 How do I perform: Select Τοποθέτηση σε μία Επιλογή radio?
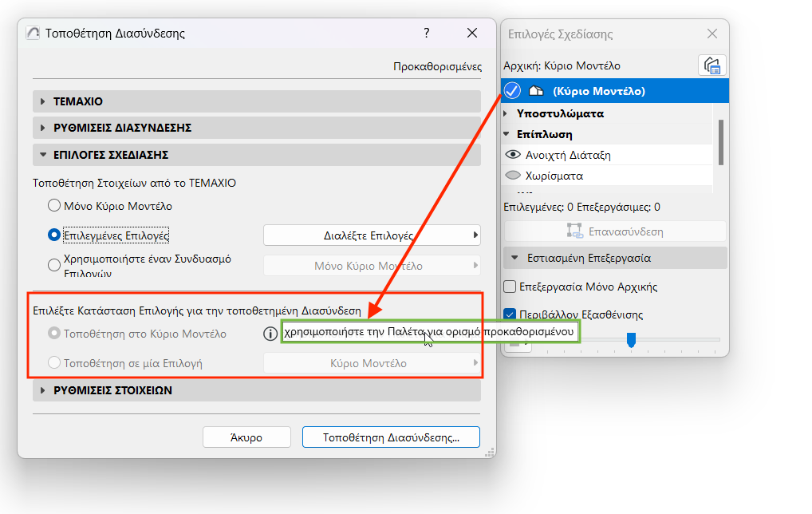(54, 362)
